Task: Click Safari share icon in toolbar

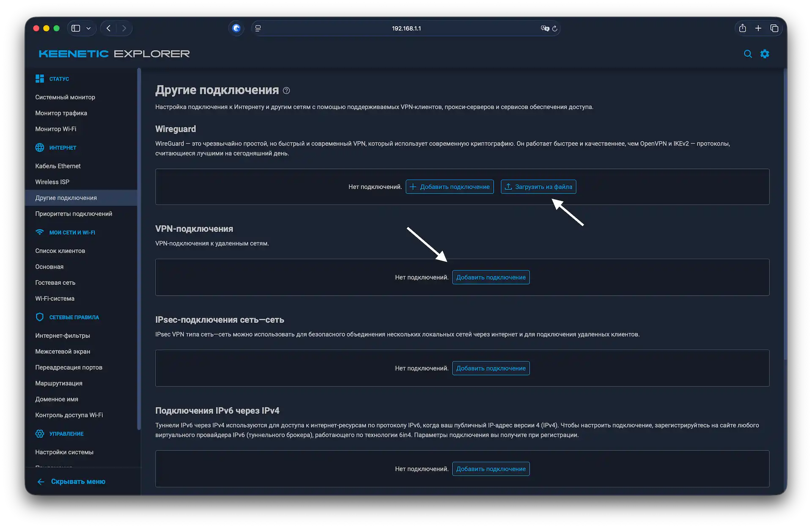Action: [x=742, y=28]
